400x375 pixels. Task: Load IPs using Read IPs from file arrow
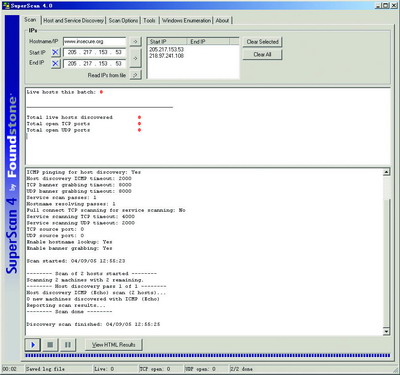(x=135, y=75)
